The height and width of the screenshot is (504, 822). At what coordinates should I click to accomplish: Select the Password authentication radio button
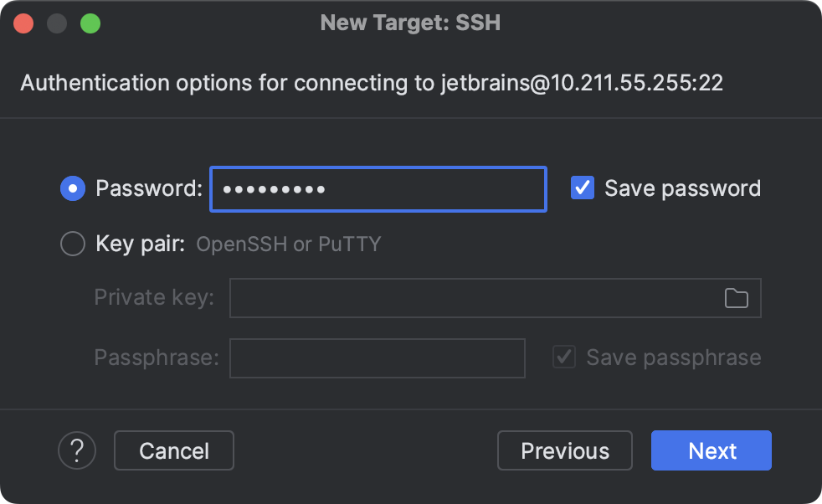click(x=72, y=188)
